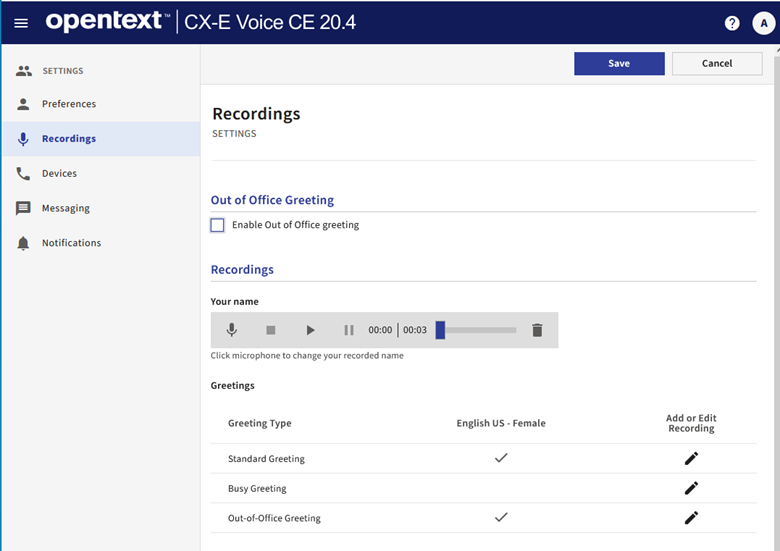Save the recording settings

click(x=619, y=64)
